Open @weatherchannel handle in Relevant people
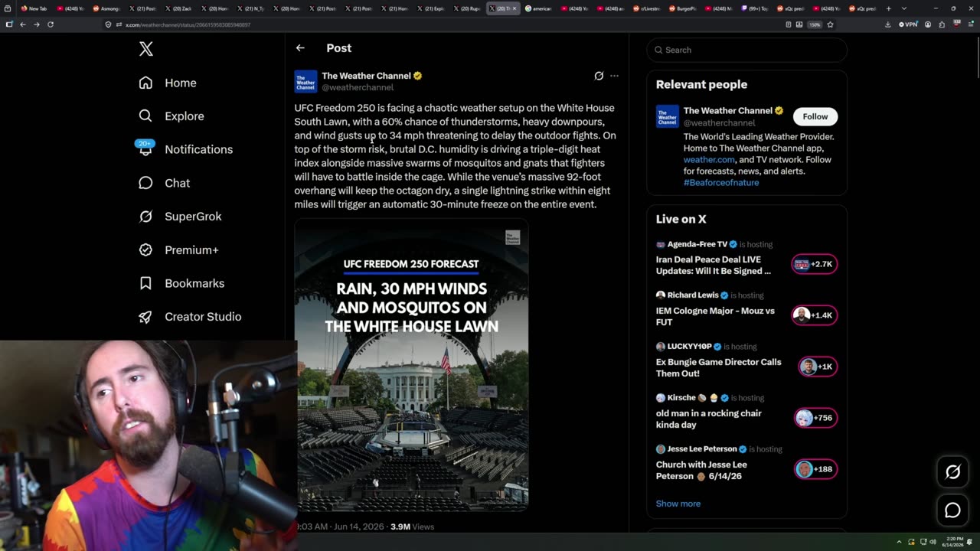 tap(719, 122)
